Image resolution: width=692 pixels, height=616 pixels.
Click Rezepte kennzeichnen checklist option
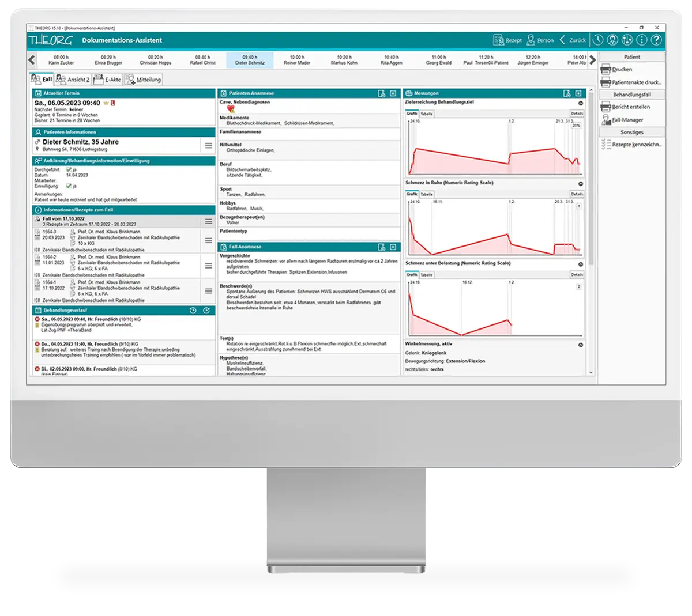point(631,145)
